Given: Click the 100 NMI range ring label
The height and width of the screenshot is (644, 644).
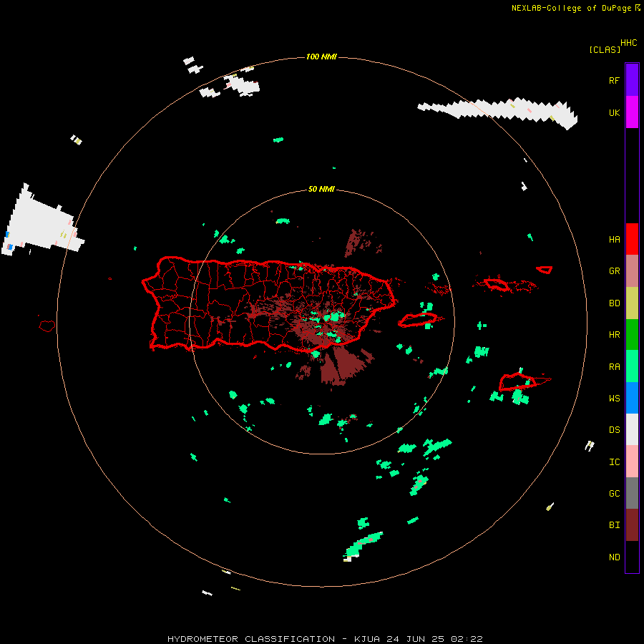Looking at the screenshot, I should (321, 57).
